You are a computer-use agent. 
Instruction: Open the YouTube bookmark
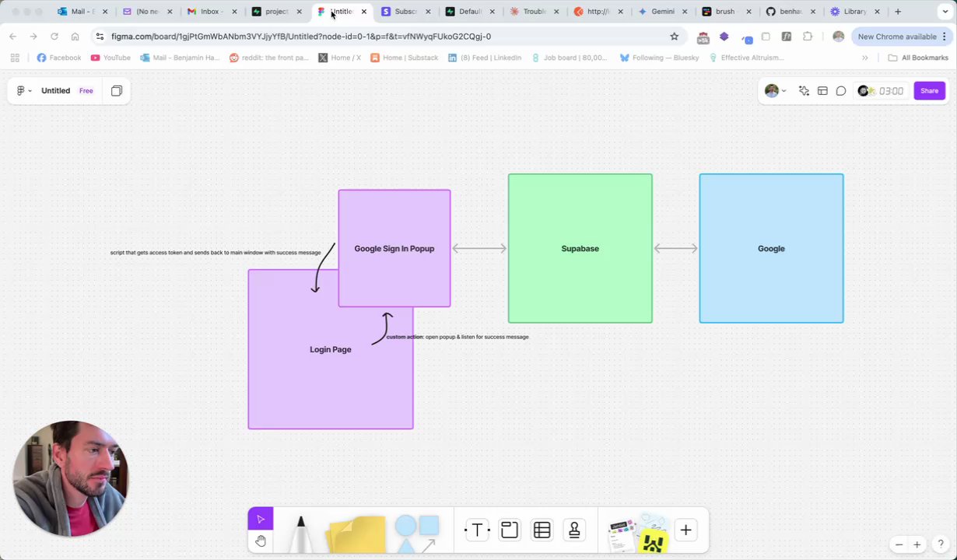pos(110,58)
